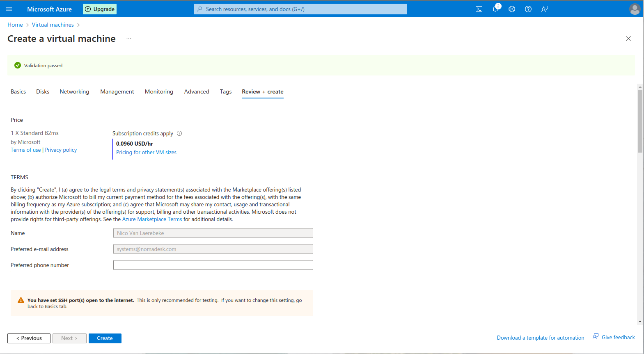Open the Privacy policy link
Viewport: 644px width, 354px height.
(x=61, y=150)
